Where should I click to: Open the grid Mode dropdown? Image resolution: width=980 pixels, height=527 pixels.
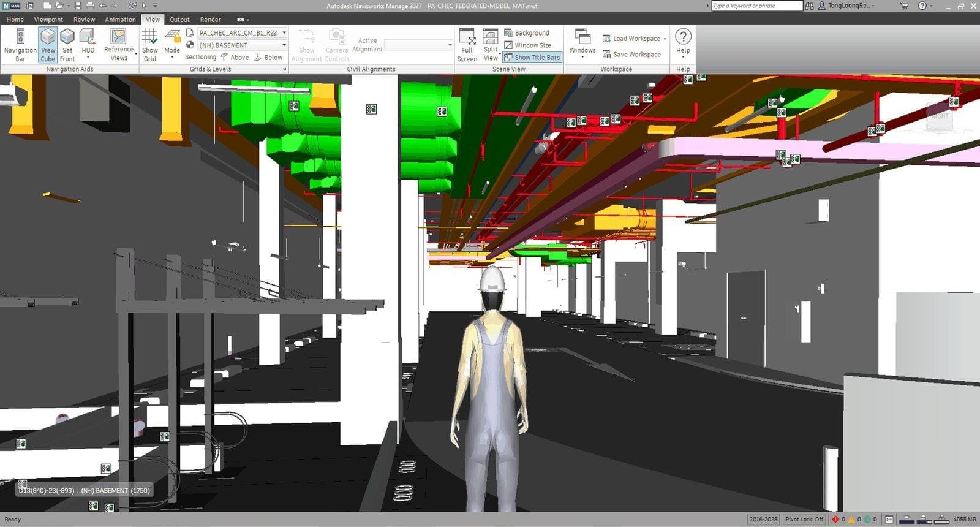[172, 45]
